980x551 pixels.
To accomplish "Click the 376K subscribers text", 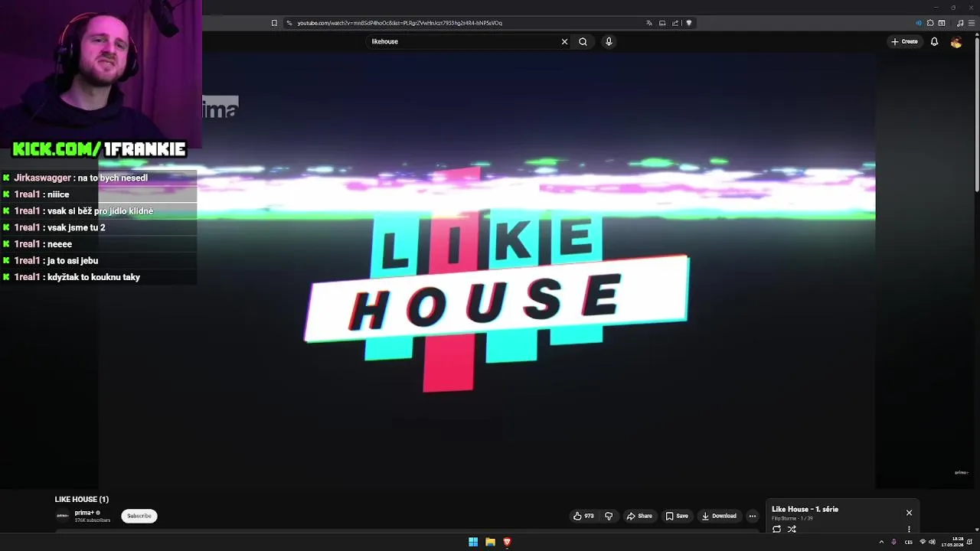I will click(x=93, y=520).
